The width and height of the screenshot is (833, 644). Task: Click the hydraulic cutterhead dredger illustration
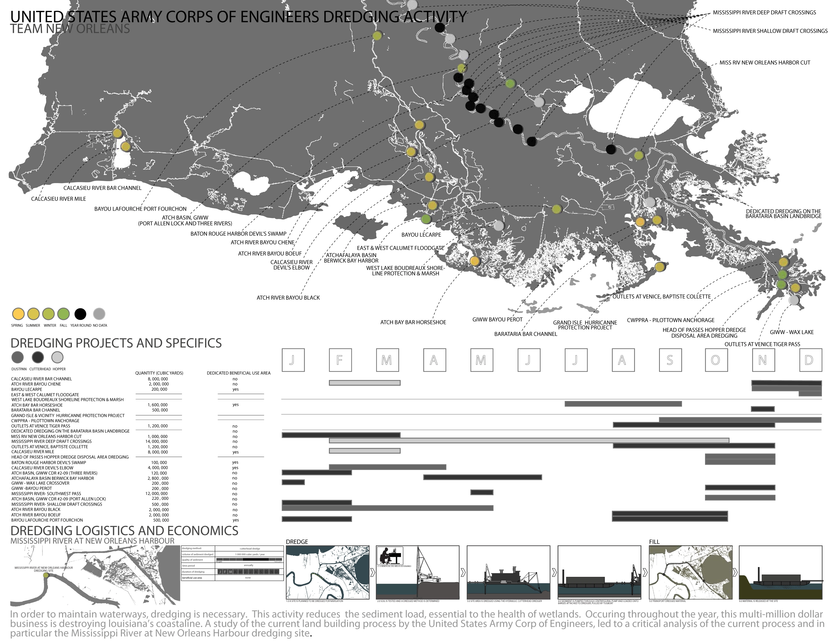coord(508,572)
